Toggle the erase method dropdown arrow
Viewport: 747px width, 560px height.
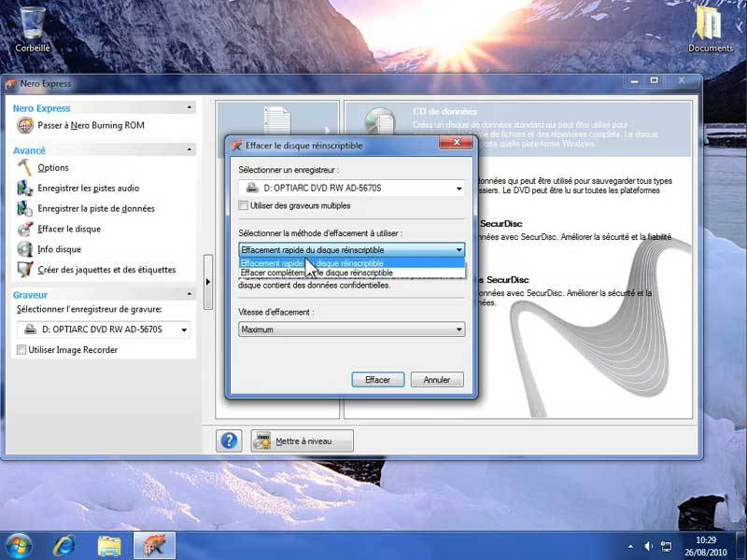tap(458, 249)
